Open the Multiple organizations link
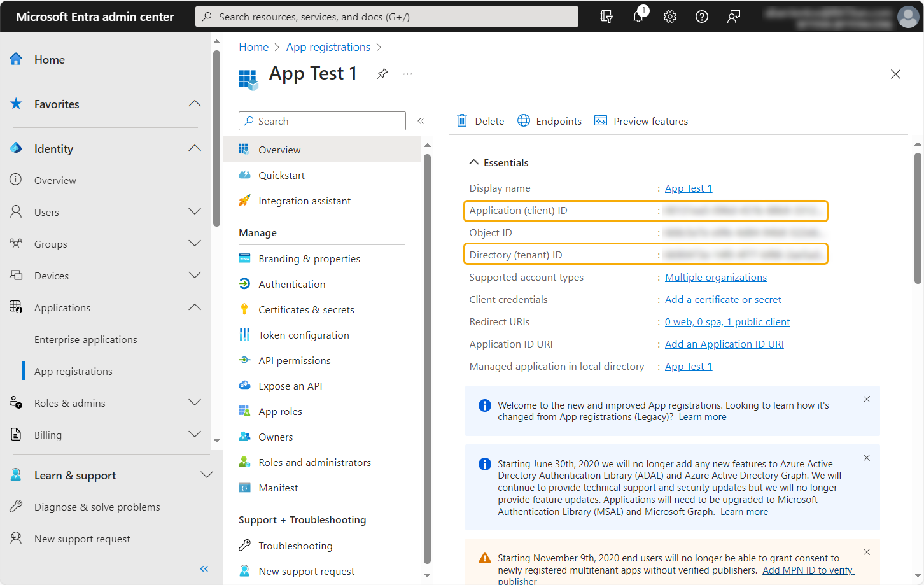Screen dimensions: 924x585 click(x=715, y=277)
